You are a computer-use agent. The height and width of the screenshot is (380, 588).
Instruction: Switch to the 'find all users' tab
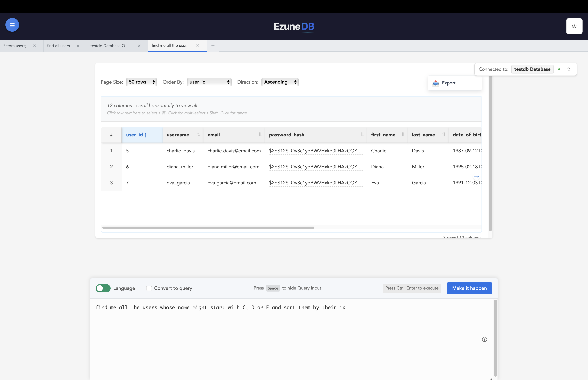click(x=59, y=46)
